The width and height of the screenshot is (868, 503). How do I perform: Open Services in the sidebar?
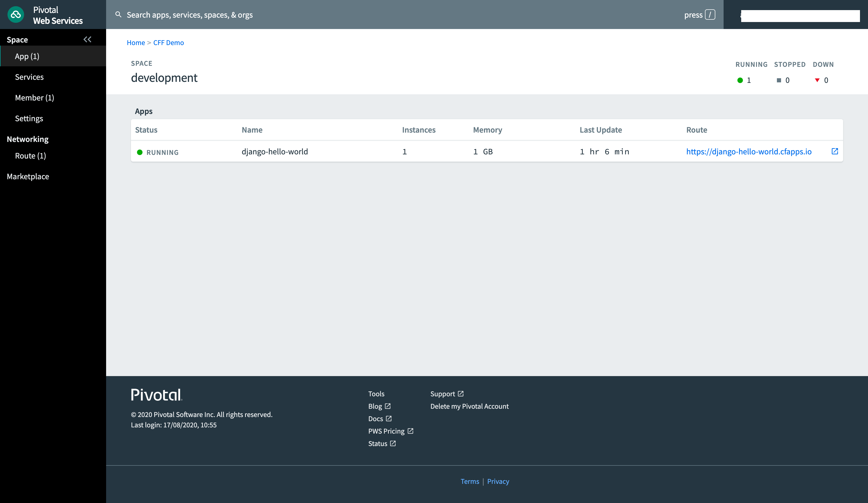[x=29, y=77]
